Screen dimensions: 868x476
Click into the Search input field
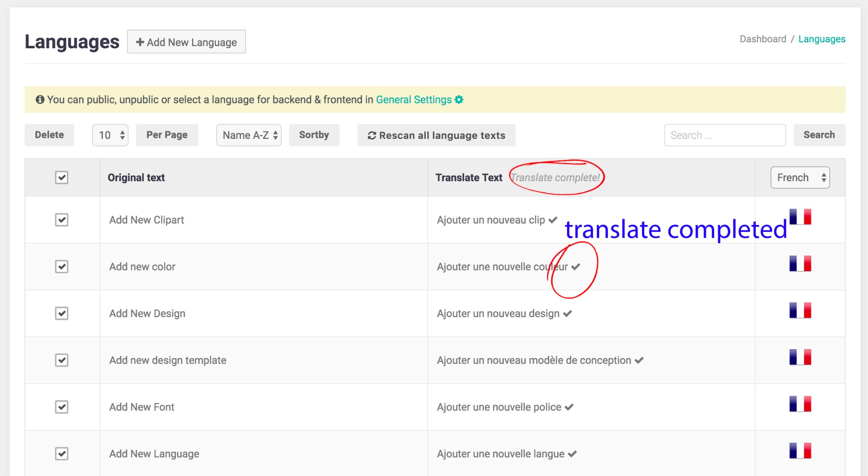coord(725,135)
